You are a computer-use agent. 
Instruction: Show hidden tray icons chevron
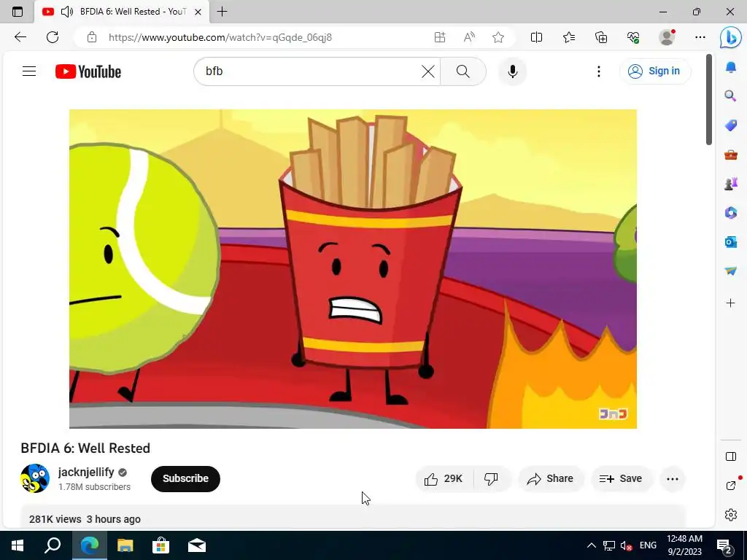(x=591, y=545)
